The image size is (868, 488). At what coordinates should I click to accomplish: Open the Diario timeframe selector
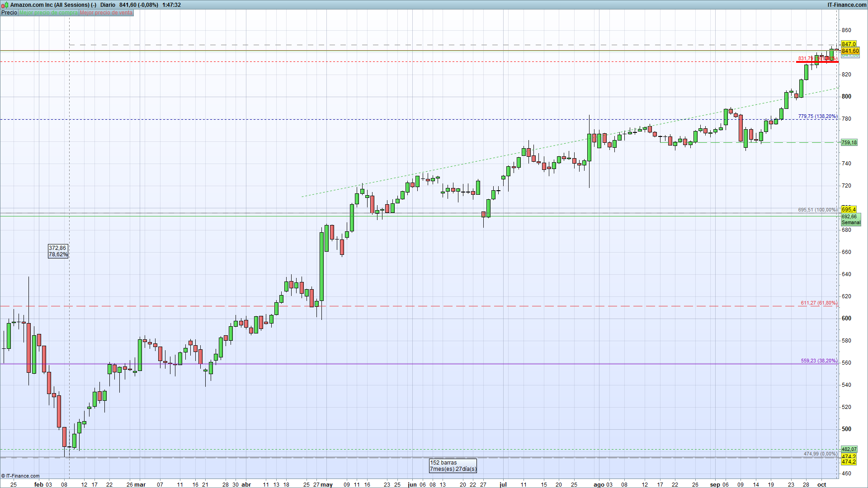pos(108,5)
